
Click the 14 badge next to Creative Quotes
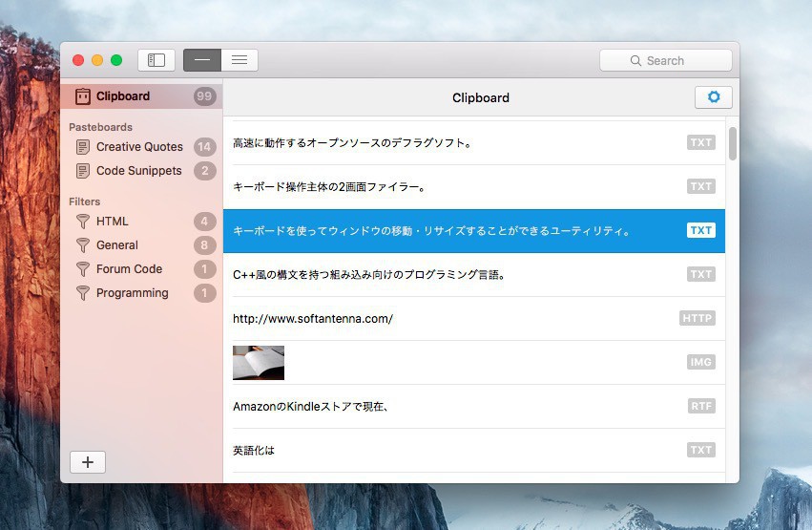[204, 147]
